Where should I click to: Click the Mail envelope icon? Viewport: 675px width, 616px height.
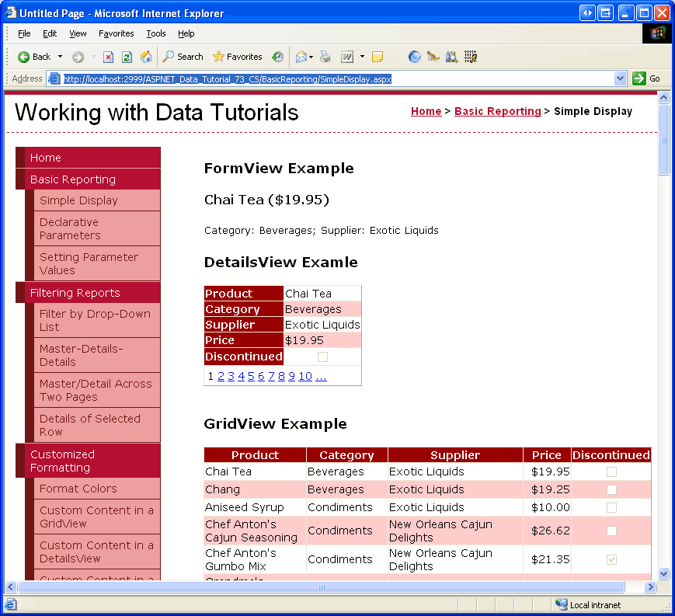[x=301, y=57]
